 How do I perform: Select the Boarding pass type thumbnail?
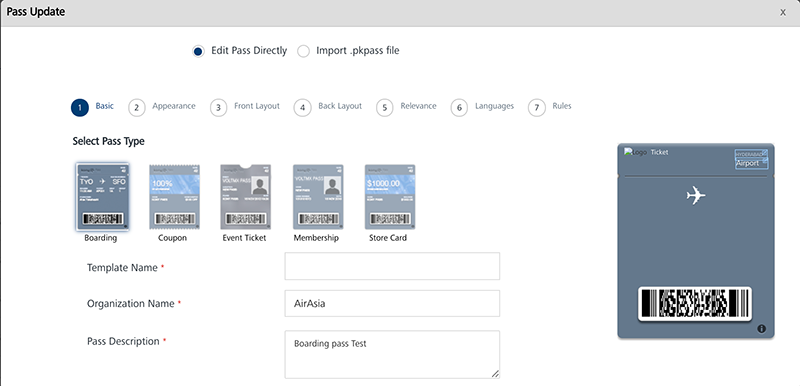(102, 197)
